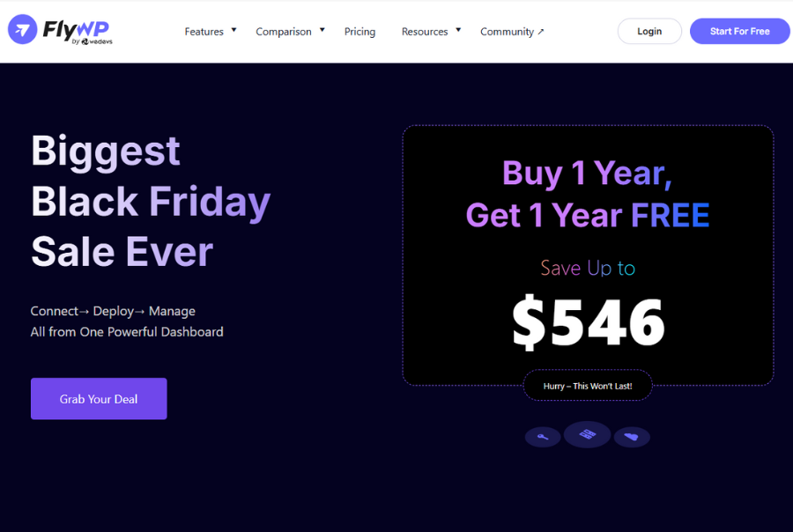Click the key icon below the offer card
The width and height of the screenshot is (793, 532).
click(543, 437)
